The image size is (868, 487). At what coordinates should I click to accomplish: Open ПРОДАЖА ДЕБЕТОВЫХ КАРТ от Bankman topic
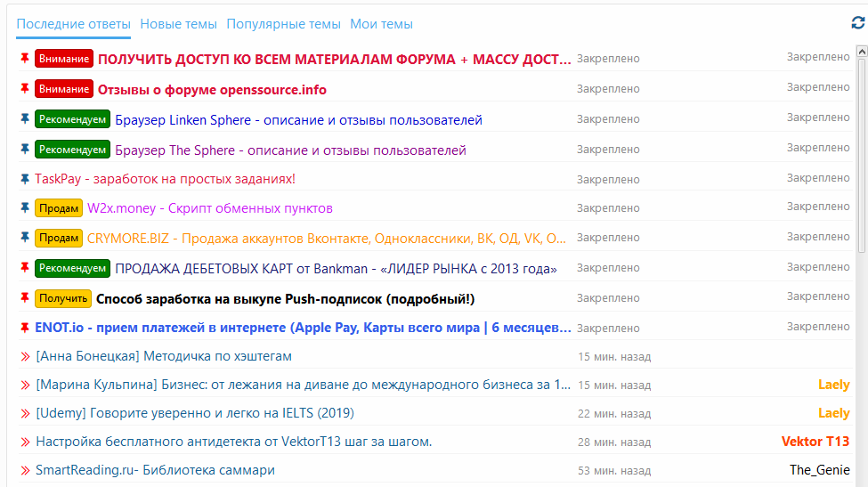(x=336, y=268)
